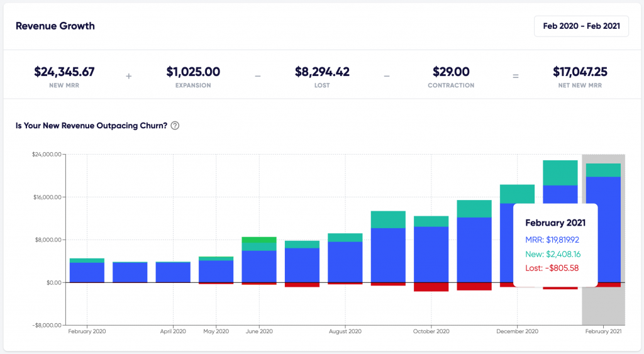The image size is (644, 354).
Task: Click the Lost: -$805.58 tooltip line
Action: (x=552, y=268)
